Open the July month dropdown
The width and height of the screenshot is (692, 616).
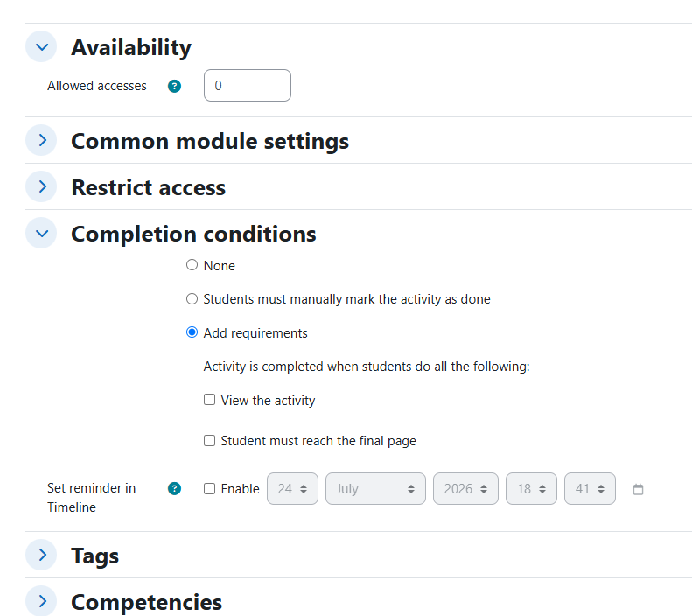[375, 489]
